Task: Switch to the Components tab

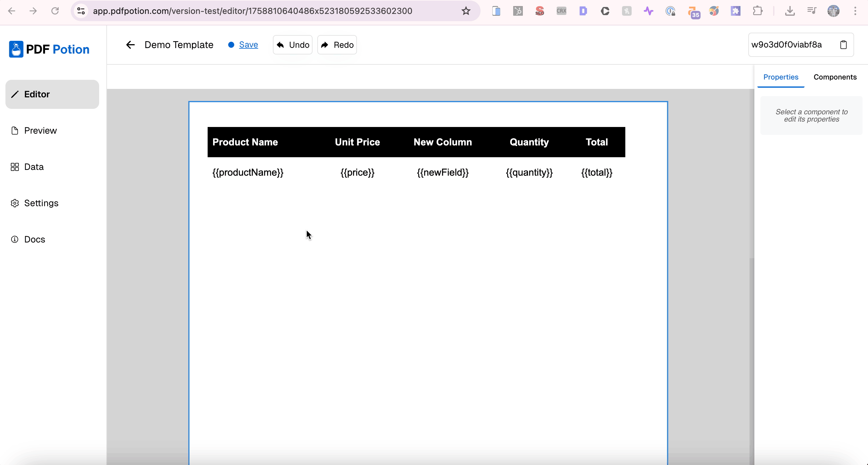Action: click(x=835, y=77)
